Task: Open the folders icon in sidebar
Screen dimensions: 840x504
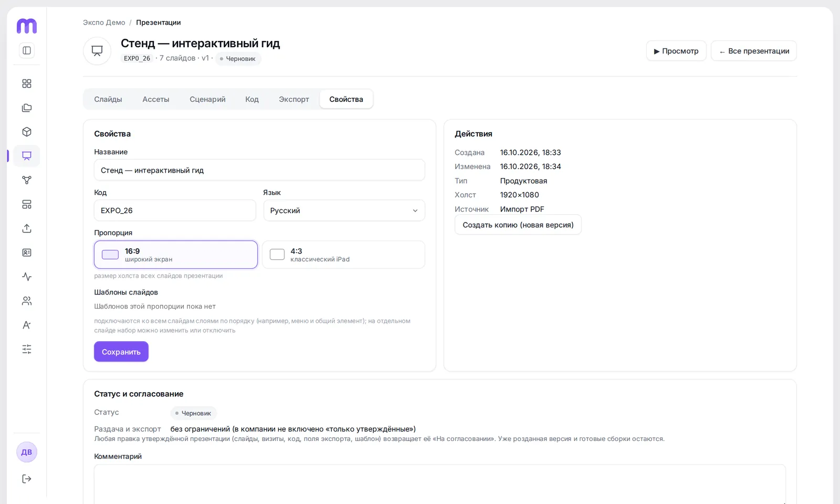Action: tap(27, 108)
